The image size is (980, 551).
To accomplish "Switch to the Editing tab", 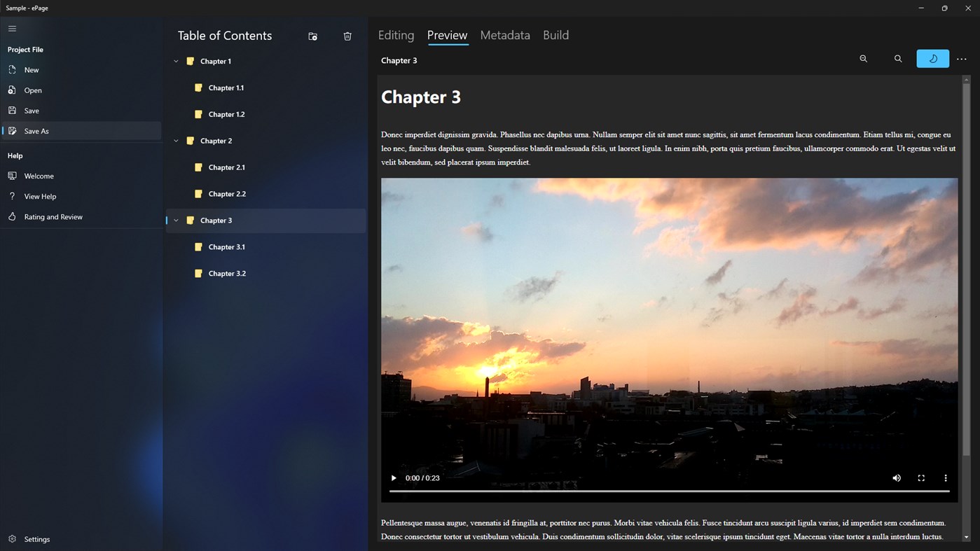I will click(x=396, y=35).
